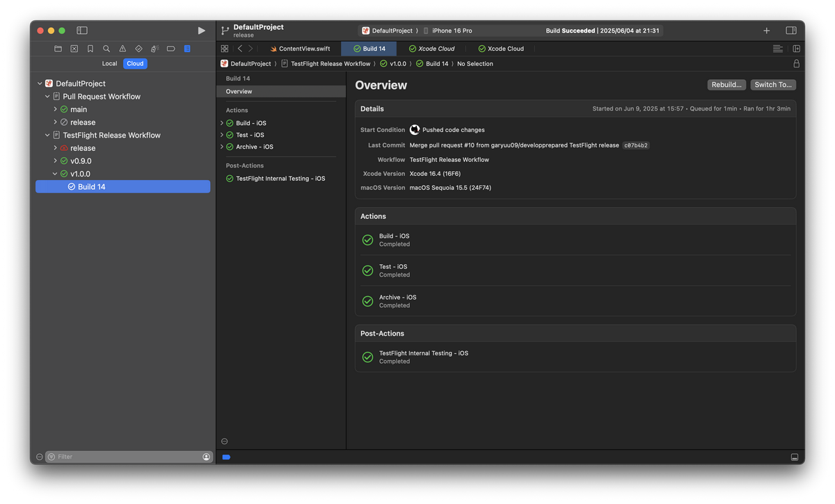Expand the v0.9.0 tag row
The image size is (835, 504).
(55, 161)
